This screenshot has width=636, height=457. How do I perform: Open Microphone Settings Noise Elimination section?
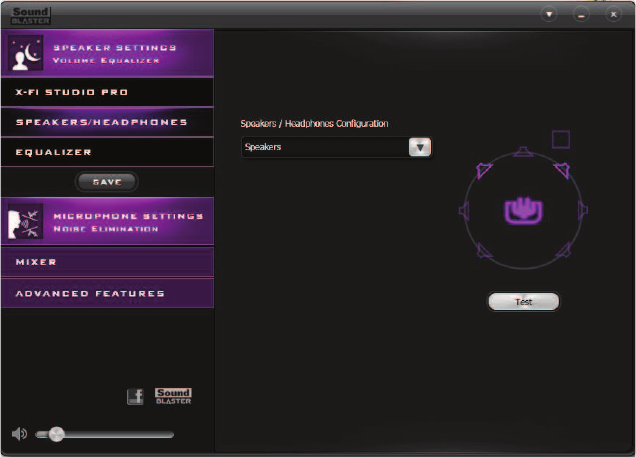pos(107,221)
